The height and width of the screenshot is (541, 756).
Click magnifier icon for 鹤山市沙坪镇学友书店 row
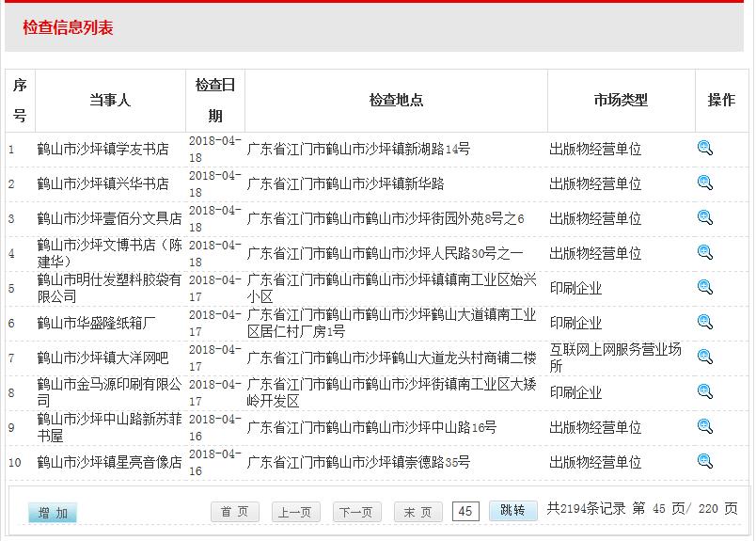(704, 148)
